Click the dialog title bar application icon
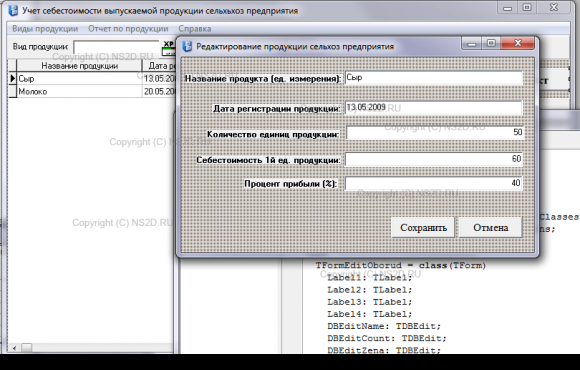580x370 pixels. tap(188, 47)
